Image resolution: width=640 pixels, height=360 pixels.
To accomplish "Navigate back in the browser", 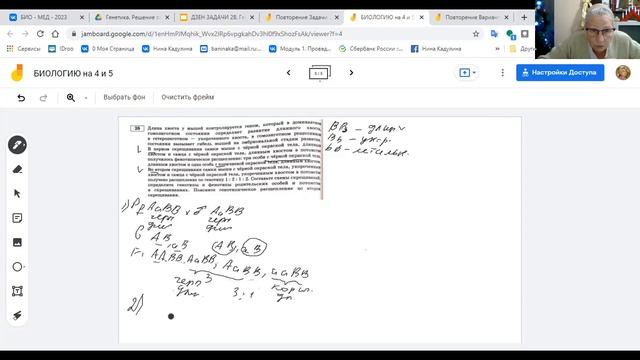I will tap(10, 34).
